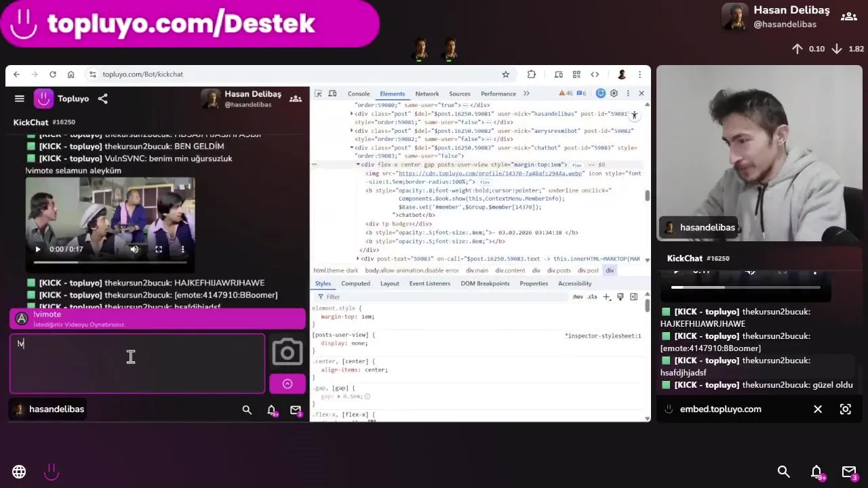The width and height of the screenshot is (868, 488).
Task: Expand post div for user hasandelibas
Action: click(352, 114)
